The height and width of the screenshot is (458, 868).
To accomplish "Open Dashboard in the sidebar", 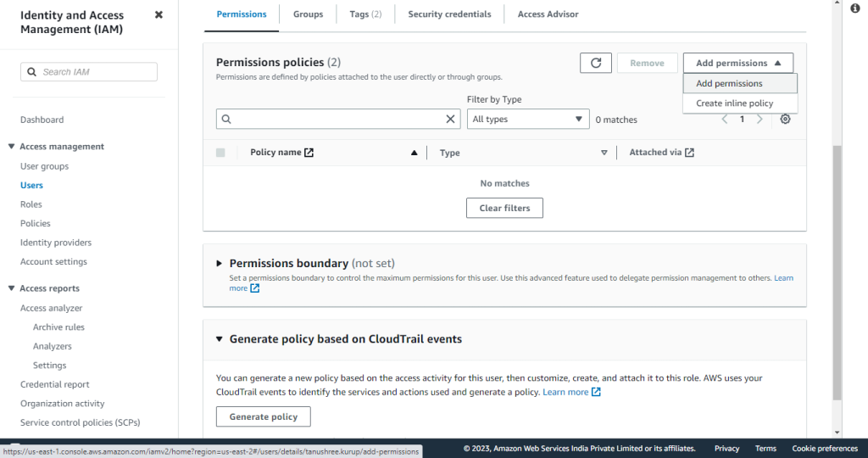I will (x=42, y=120).
